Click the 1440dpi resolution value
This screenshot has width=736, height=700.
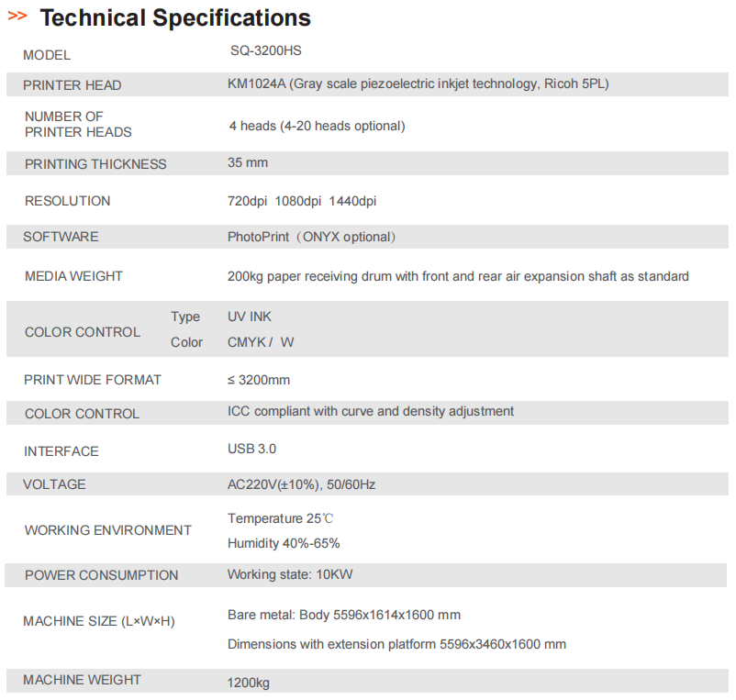352,201
